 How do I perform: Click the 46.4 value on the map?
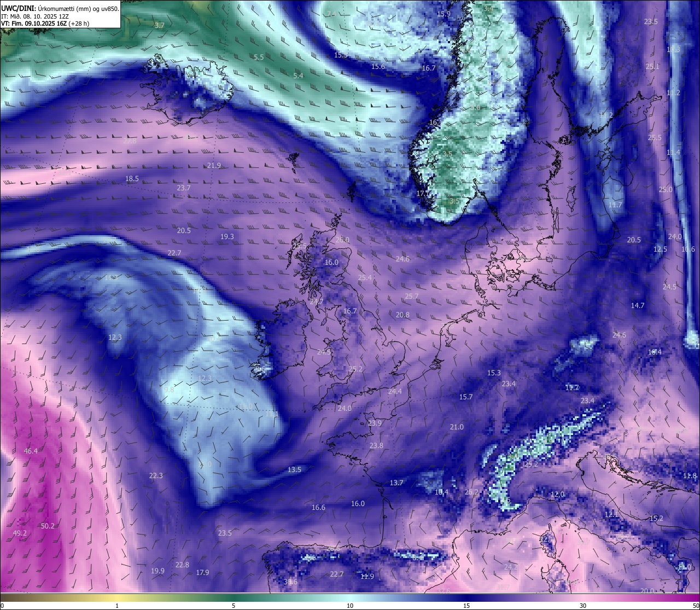[x=31, y=451]
